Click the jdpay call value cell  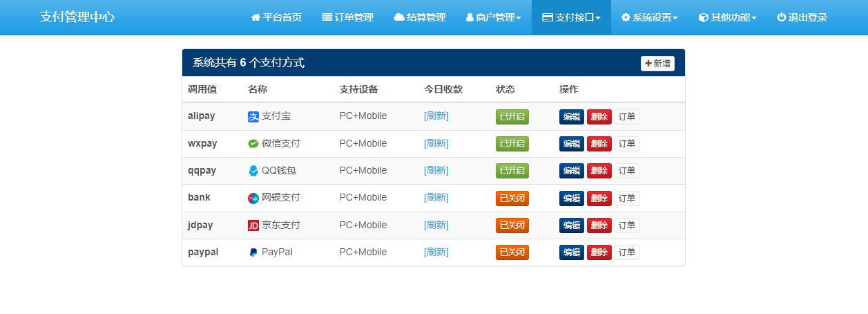pyautogui.click(x=200, y=225)
